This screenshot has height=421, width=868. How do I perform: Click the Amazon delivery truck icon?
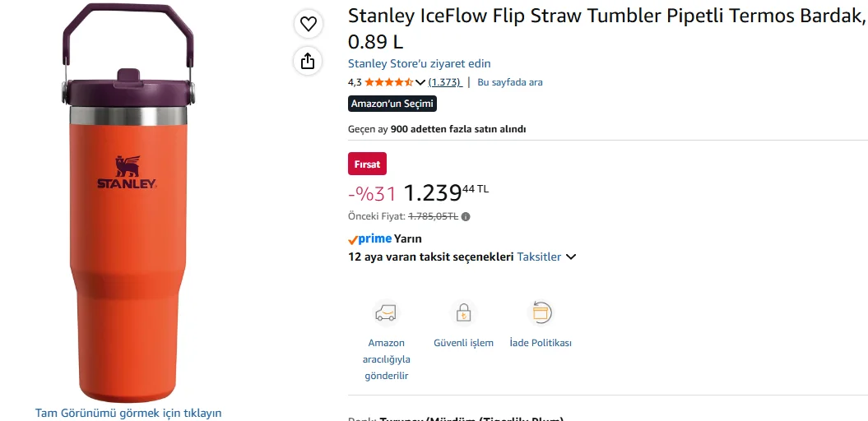coord(386,313)
